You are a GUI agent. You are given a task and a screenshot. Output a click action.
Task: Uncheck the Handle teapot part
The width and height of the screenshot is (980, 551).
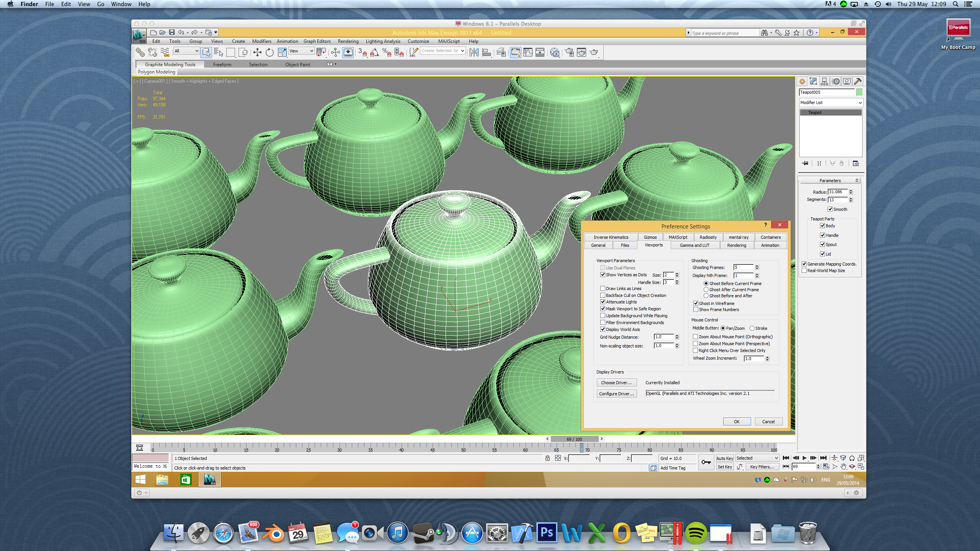coord(822,235)
